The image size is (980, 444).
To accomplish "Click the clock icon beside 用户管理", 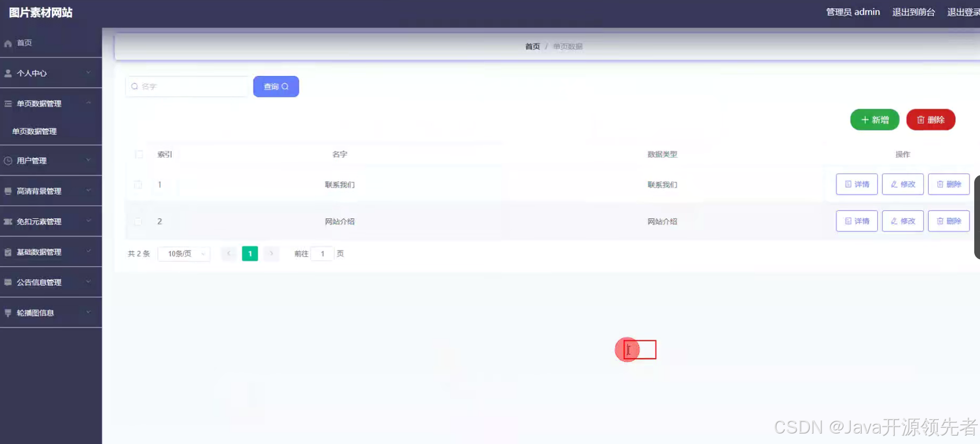I will pos(8,161).
